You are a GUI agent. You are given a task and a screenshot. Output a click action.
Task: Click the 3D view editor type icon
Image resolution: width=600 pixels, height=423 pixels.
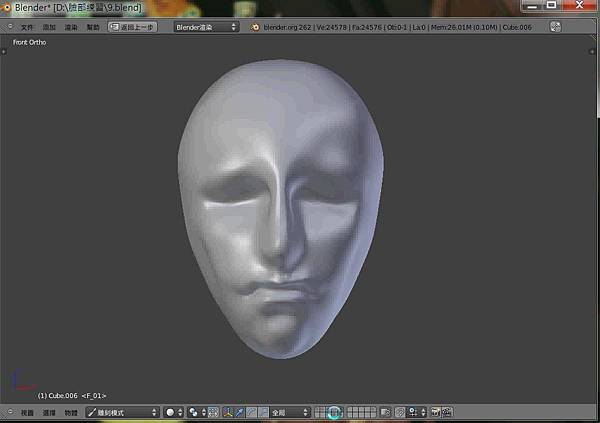coord(9,412)
